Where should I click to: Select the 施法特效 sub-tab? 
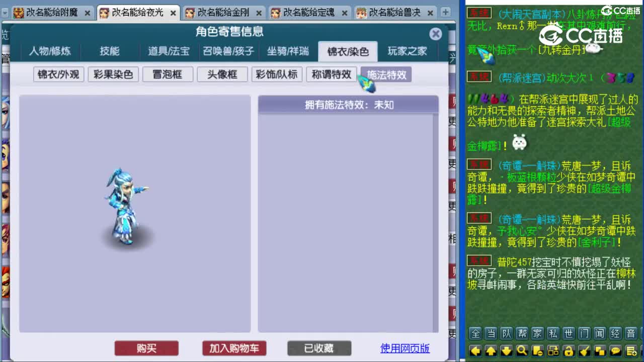click(x=386, y=74)
